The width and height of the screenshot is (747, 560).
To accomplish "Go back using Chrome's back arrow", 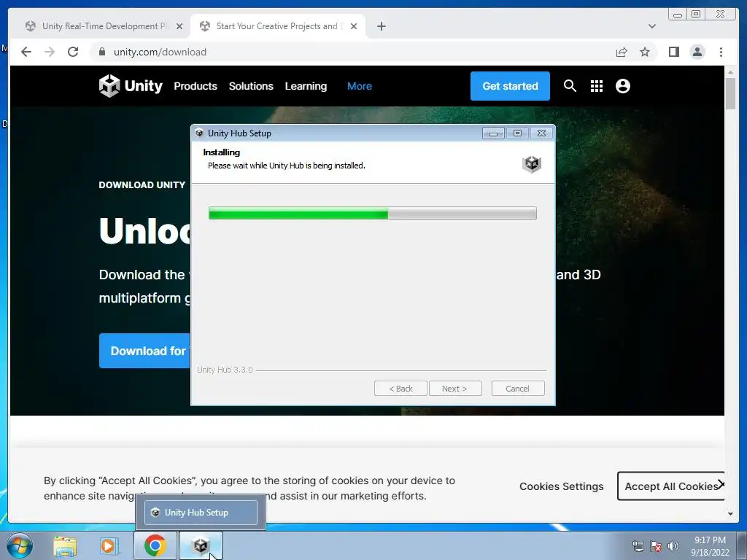I will tap(26, 52).
